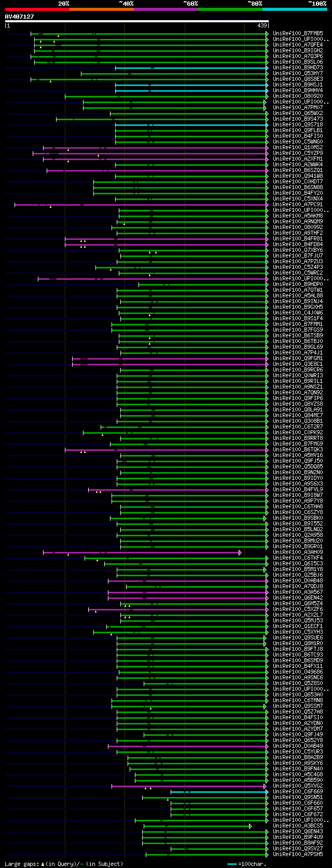Open hit UniRef100_Q53HY7
Image resolution: width=332 pixels, height=868 pixels.
(x=298, y=73)
